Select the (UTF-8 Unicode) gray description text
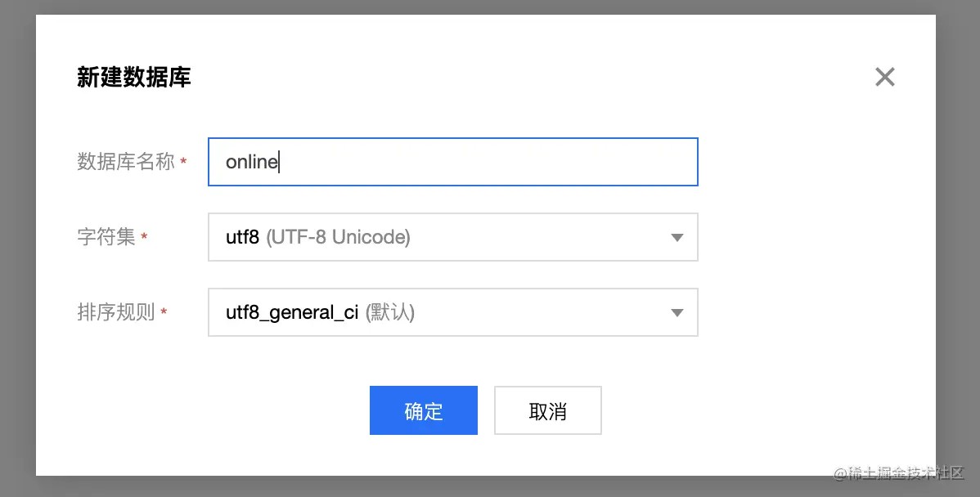Image resolution: width=980 pixels, height=497 pixels. point(338,237)
